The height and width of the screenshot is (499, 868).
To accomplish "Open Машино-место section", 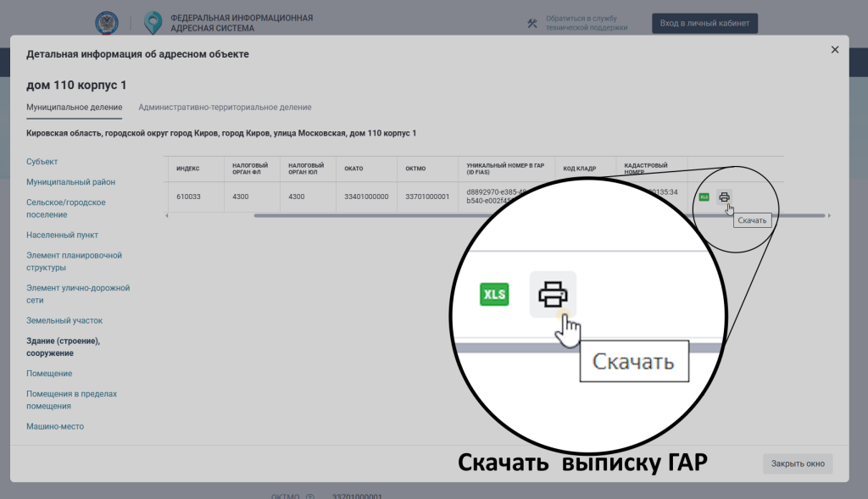I will coord(55,427).
